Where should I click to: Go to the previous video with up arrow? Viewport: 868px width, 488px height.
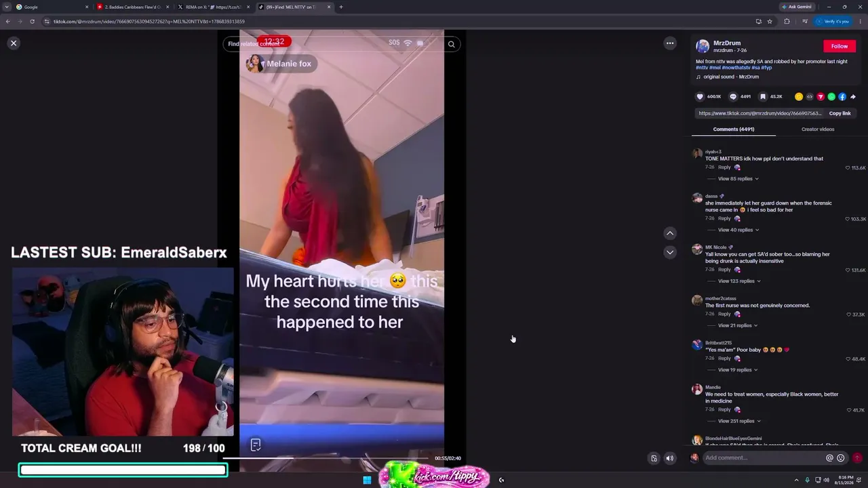coord(670,233)
